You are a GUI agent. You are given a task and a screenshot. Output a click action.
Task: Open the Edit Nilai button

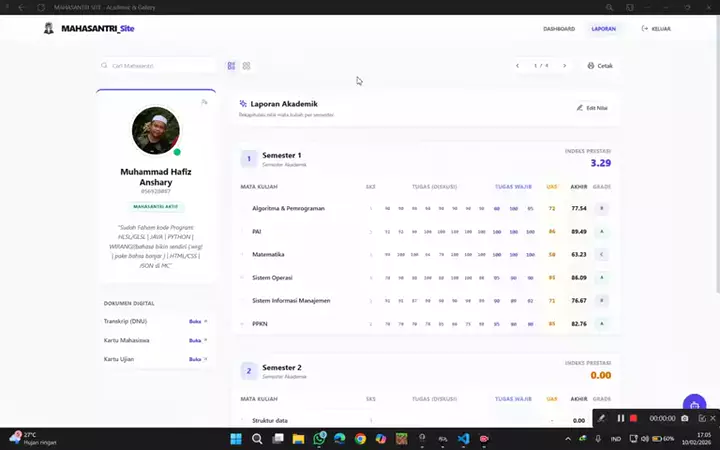click(x=592, y=107)
